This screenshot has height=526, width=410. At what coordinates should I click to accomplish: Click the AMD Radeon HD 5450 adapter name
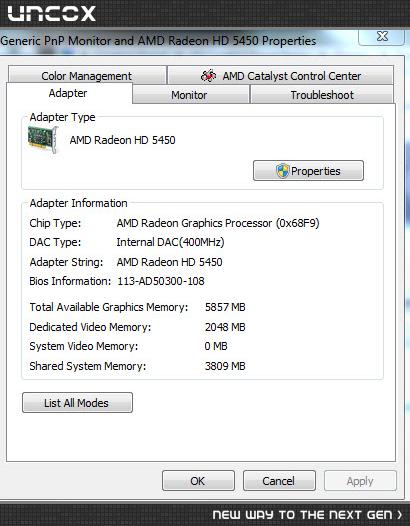point(122,140)
